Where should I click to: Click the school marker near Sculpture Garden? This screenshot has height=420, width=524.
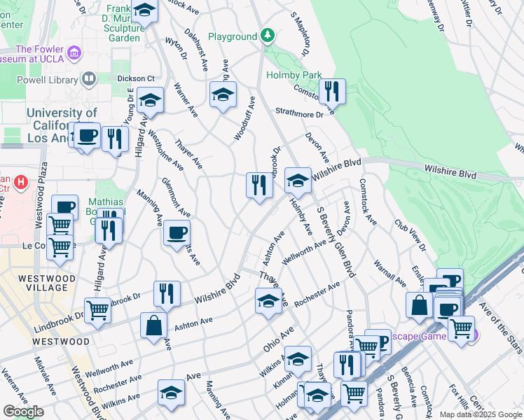coord(144,12)
